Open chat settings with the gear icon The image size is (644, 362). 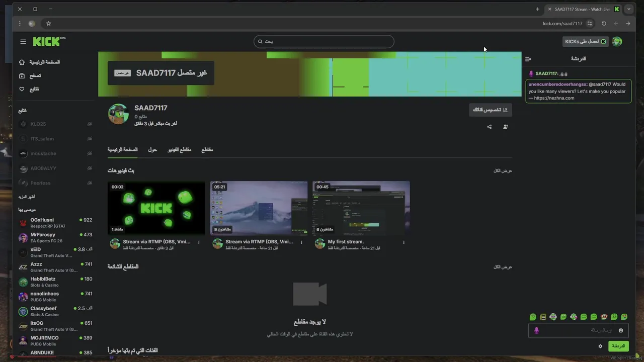point(600,346)
